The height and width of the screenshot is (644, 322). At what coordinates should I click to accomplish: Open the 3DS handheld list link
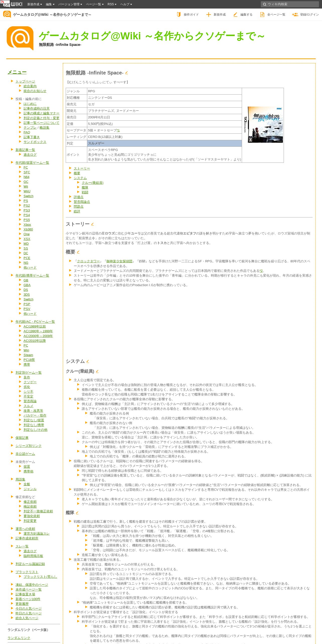[x=27, y=294]
